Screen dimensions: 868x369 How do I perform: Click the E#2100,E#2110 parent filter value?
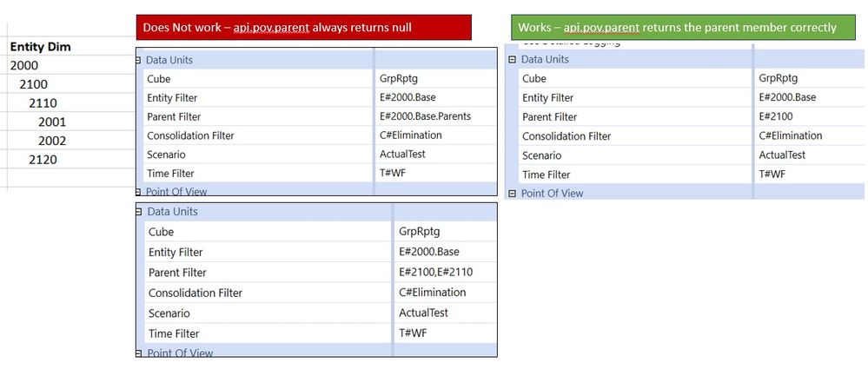435,272
